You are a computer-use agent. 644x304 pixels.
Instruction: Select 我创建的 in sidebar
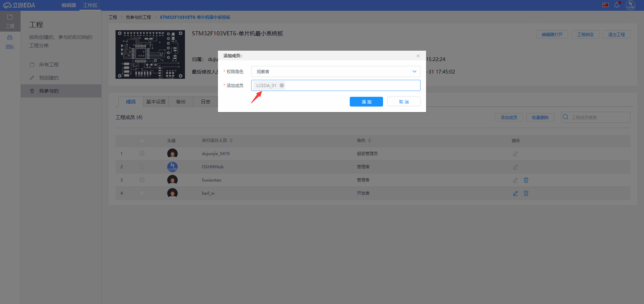tap(61, 78)
